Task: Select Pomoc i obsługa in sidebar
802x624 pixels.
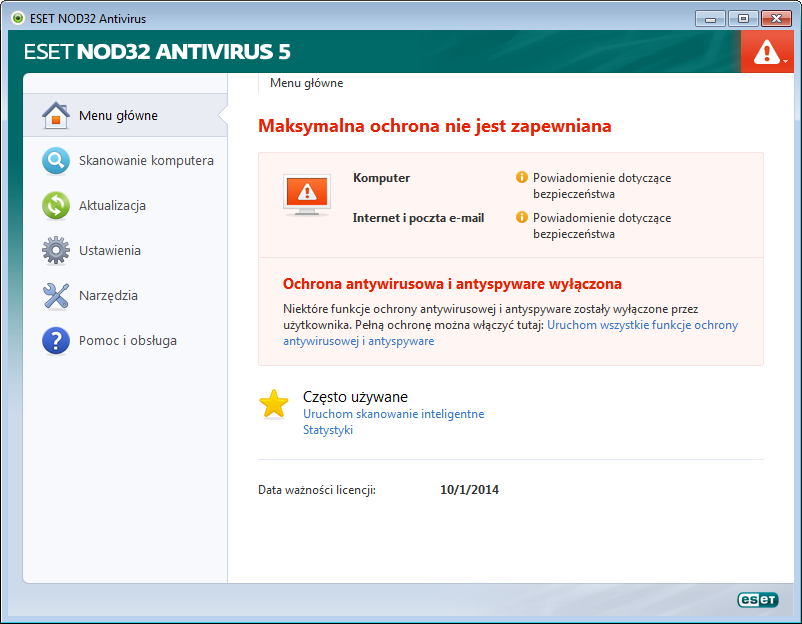Action: click(x=125, y=341)
